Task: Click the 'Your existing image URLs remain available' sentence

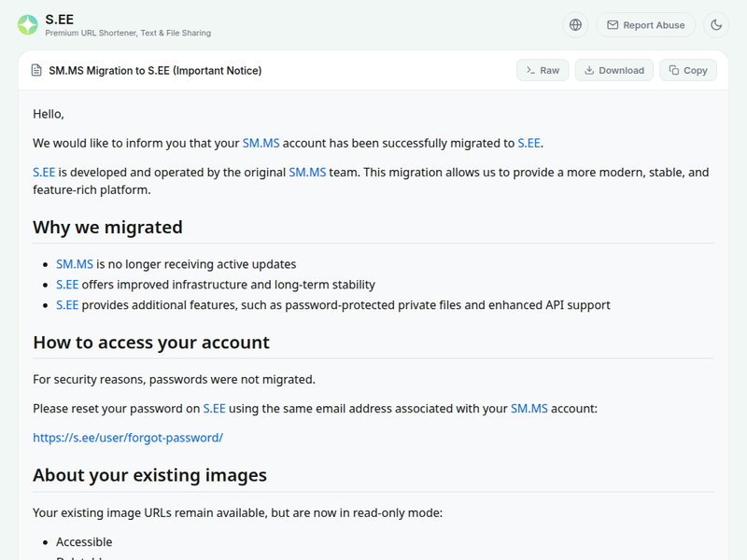Action: click(x=238, y=512)
